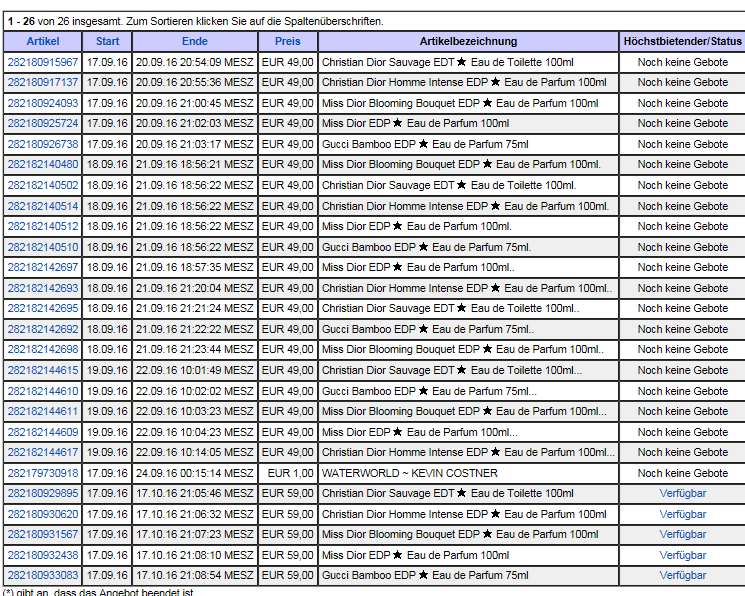Click Verfügbar for item 282180930620

point(682,514)
